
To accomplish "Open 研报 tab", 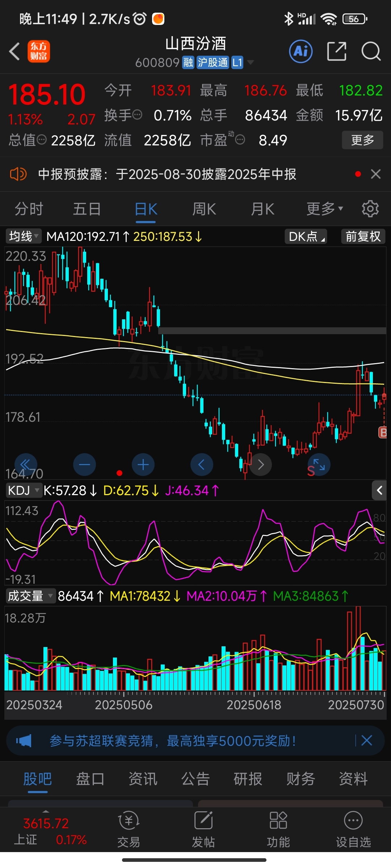I will tap(248, 779).
